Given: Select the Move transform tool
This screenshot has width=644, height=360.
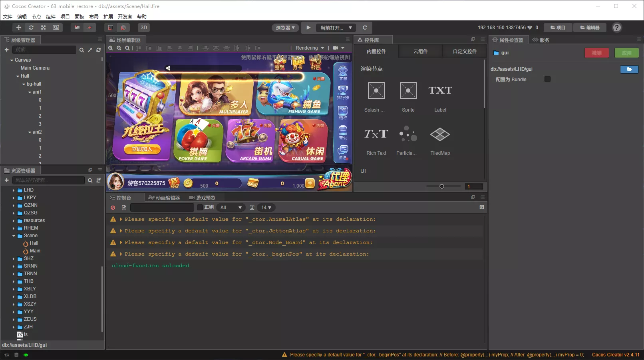Looking at the screenshot, I should tap(19, 28).
